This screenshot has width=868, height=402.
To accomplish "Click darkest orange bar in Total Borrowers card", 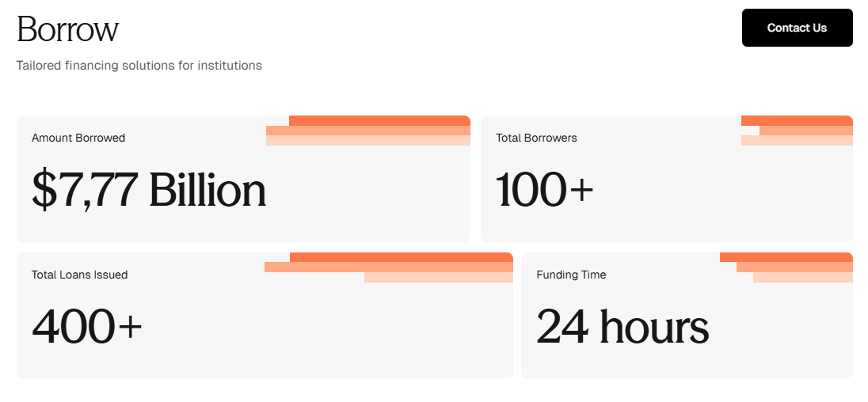I will click(x=797, y=120).
